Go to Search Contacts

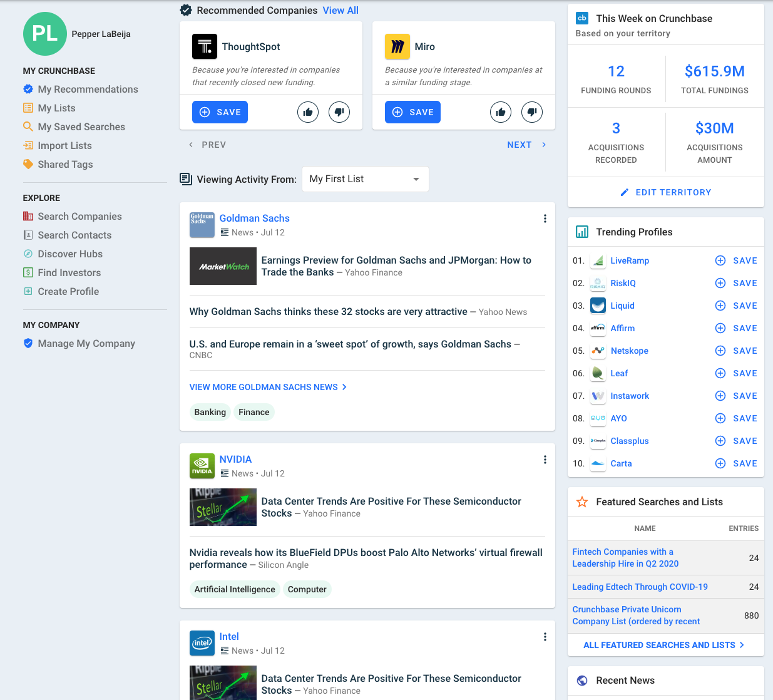point(68,235)
